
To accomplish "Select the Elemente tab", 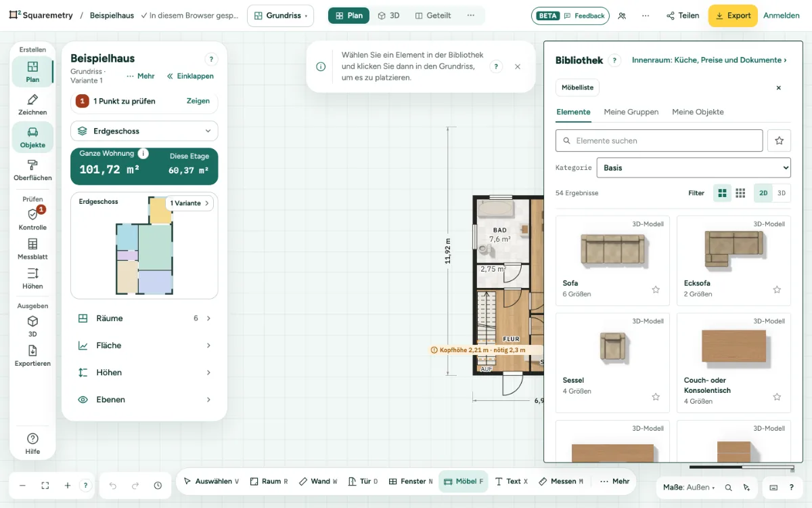I will pyautogui.click(x=573, y=112).
